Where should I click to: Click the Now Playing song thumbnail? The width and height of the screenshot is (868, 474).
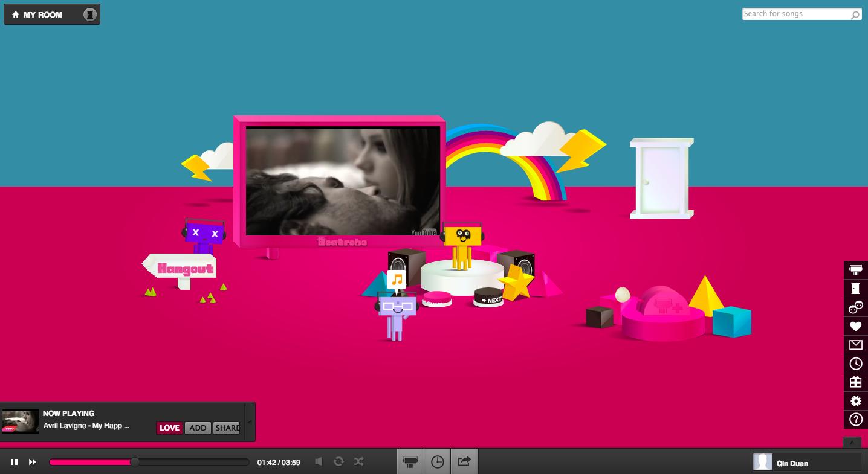point(21,421)
